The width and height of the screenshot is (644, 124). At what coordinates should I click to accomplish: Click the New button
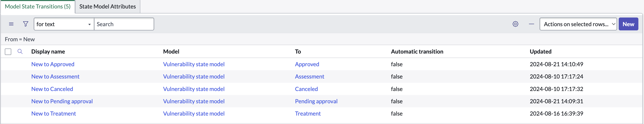[x=628, y=24]
